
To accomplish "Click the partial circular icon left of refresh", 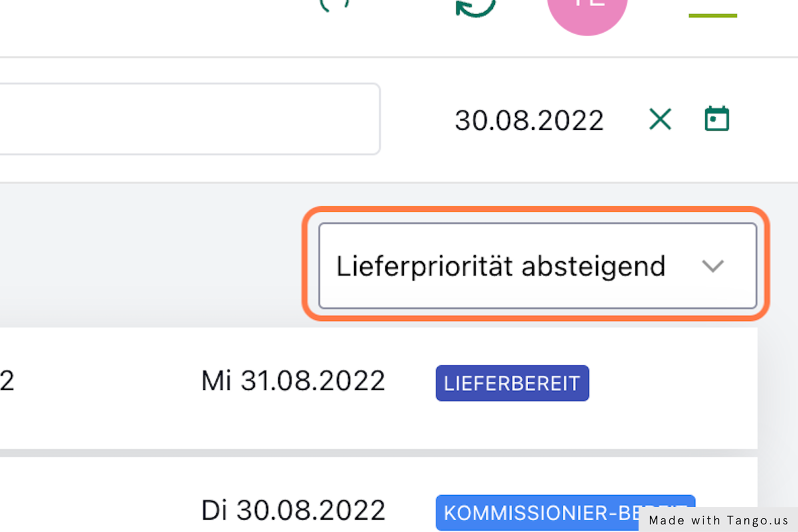I will click(x=334, y=5).
